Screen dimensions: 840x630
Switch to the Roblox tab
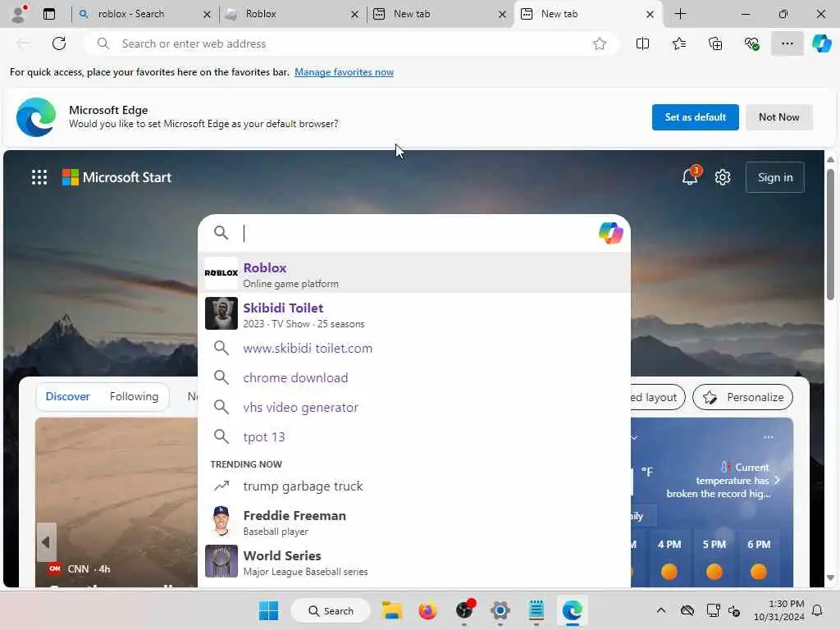pyautogui.click(x=291, y=14)
